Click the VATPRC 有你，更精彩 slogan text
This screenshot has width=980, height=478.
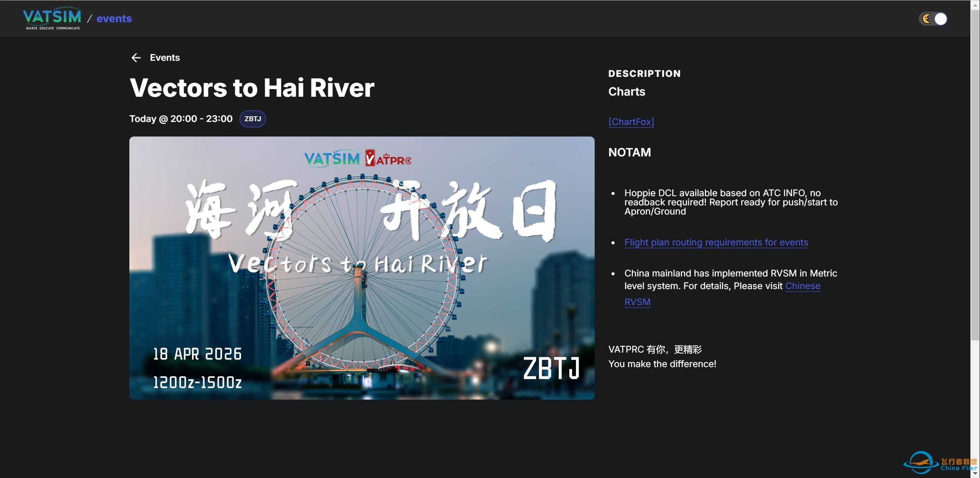(x=655, y=350)
